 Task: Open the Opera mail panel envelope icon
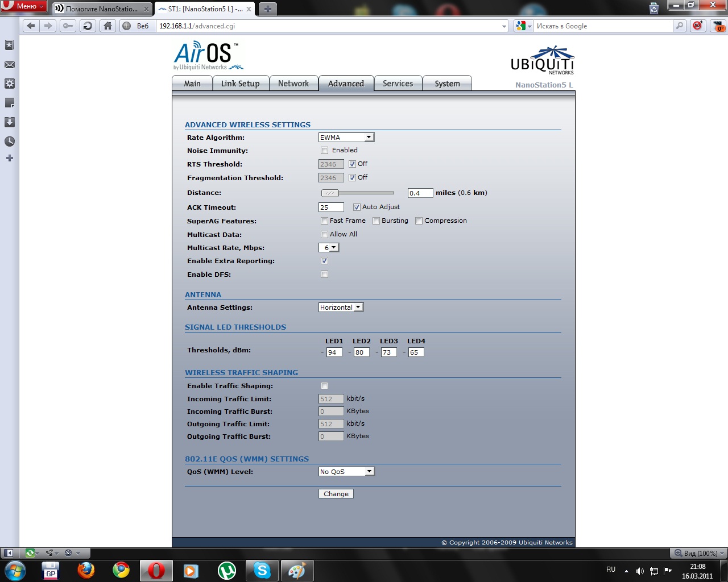(10, 65)
